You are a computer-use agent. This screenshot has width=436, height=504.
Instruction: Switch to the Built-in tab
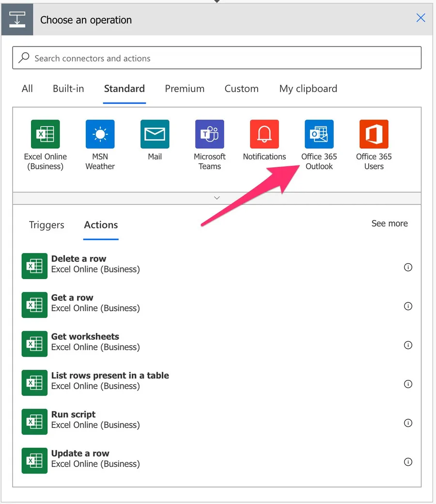[x=68, y=89]
